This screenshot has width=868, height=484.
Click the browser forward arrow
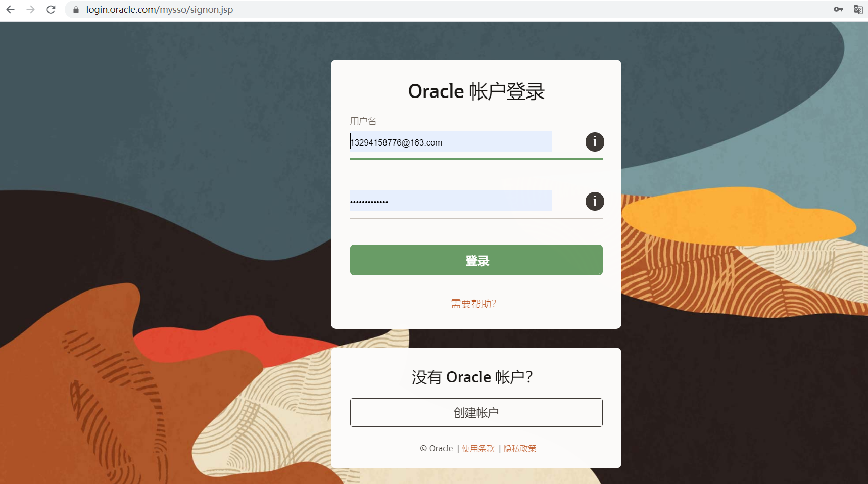point(30,10)
